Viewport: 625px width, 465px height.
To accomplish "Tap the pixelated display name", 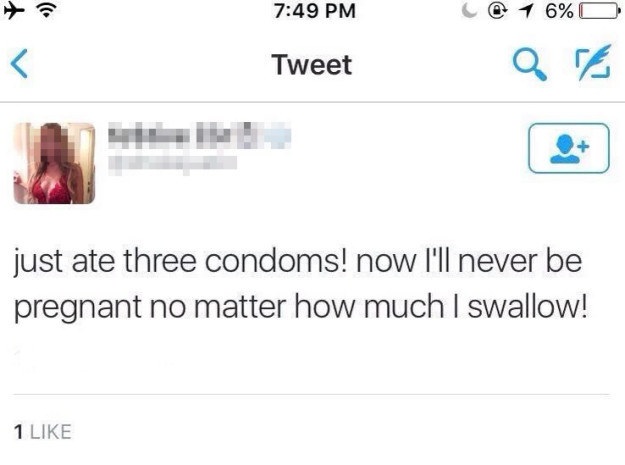I will coord(199,135).
